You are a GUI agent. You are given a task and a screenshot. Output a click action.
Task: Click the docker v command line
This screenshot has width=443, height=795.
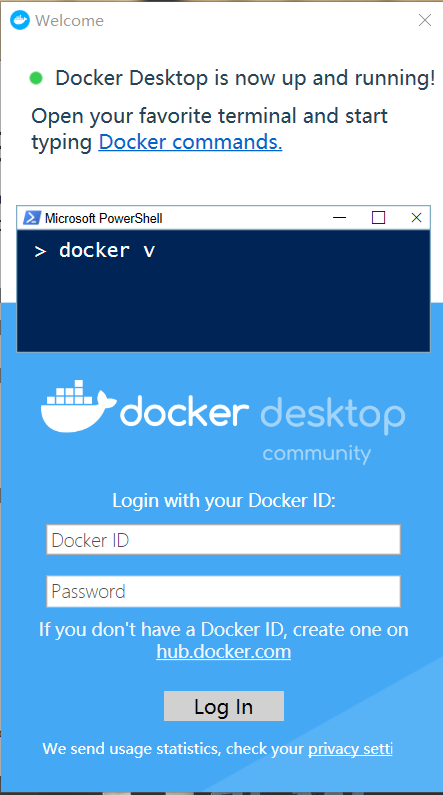tap(95, 250)
